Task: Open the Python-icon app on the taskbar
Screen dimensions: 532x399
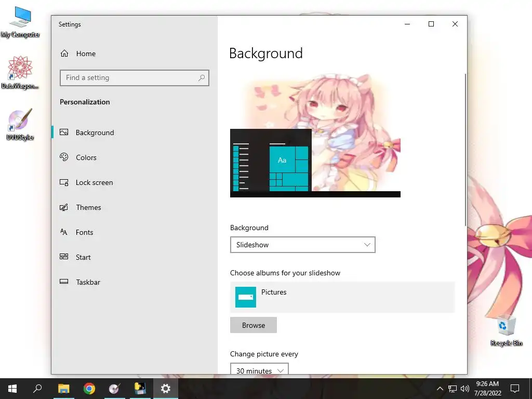Action: (x=140, y=389)
